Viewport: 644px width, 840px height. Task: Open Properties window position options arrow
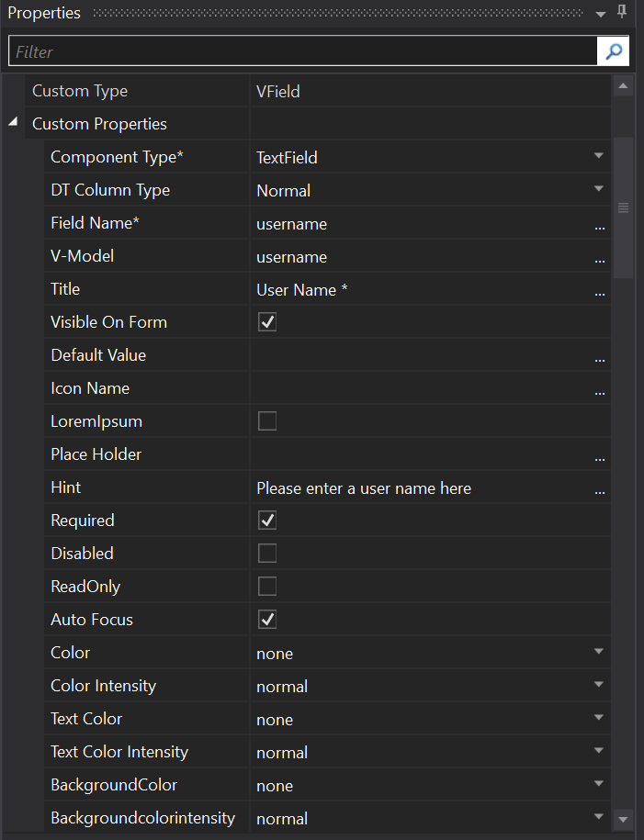(601, 14)
